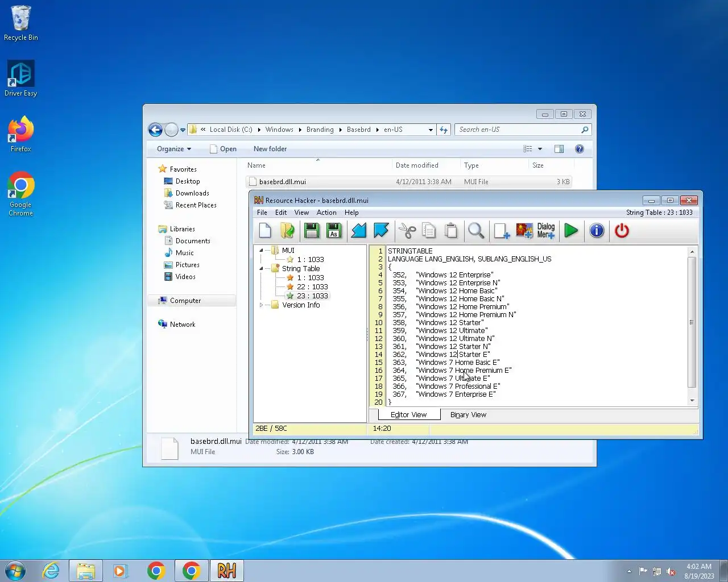Copy with the pages toolbar icon
The height and width of the screenshot is (582, 728).
pyautogui.click(x=429, y=231)
